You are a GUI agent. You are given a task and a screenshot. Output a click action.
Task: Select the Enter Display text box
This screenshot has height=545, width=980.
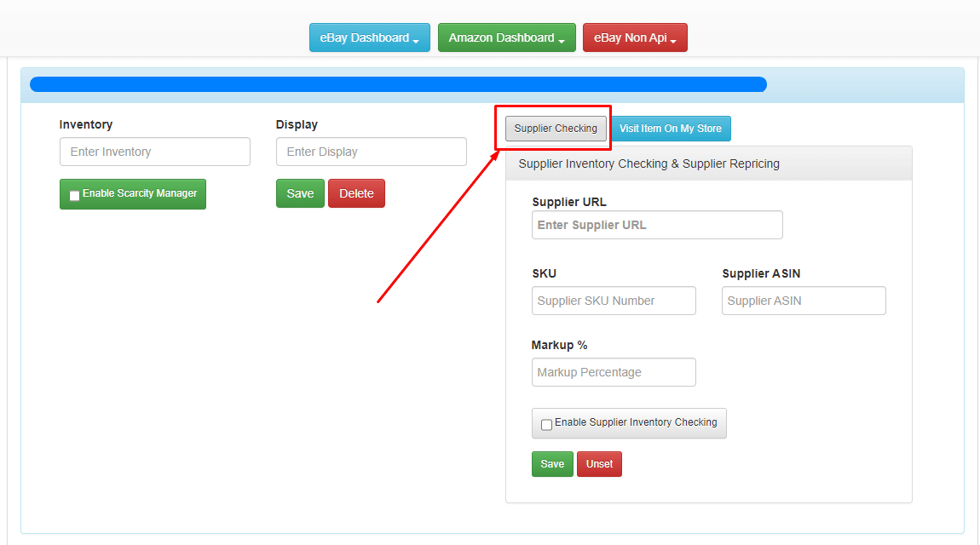(371, 151)
